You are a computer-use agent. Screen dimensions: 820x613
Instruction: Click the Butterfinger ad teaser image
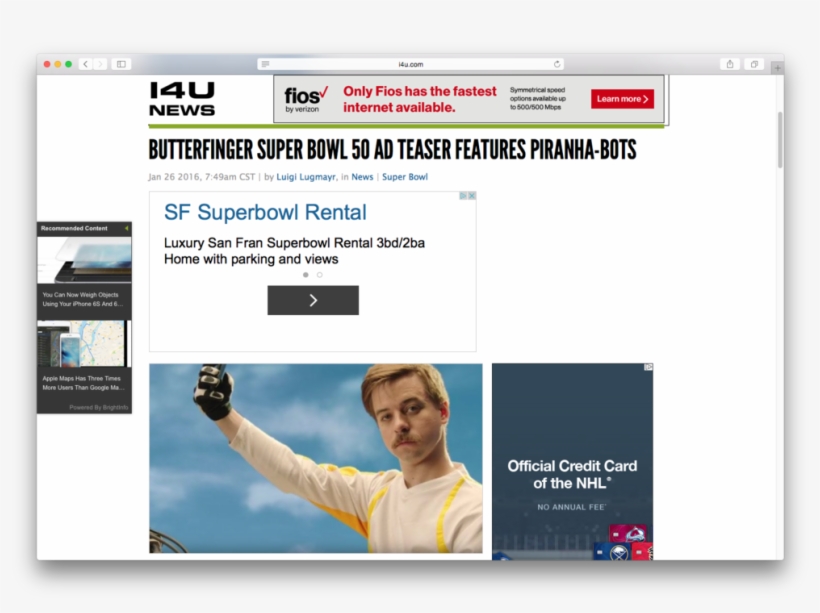316,458
